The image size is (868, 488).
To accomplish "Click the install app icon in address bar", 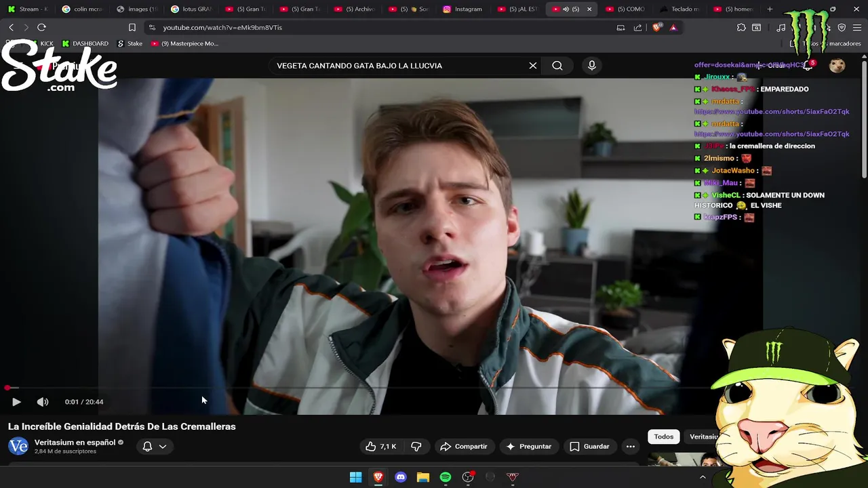I will click(x=620, y=28).
